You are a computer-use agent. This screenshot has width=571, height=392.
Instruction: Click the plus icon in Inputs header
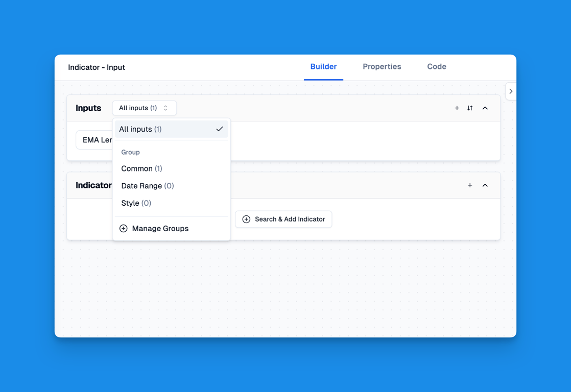click(x=457, y=108)
